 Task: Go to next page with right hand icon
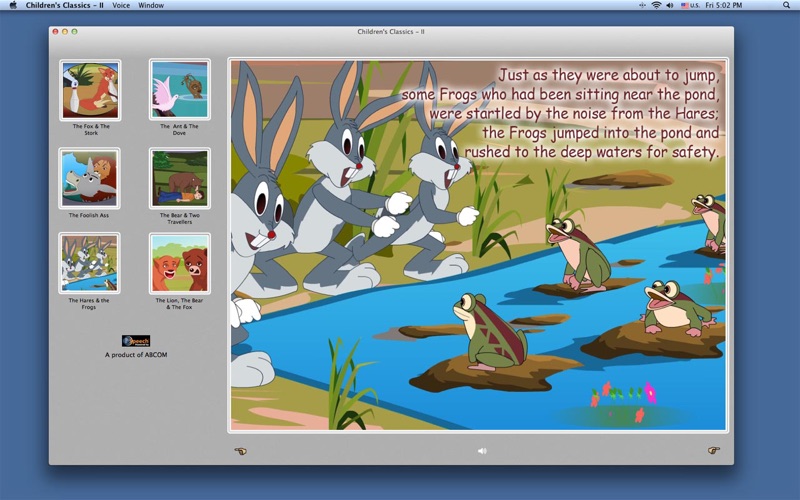(714, 450)
